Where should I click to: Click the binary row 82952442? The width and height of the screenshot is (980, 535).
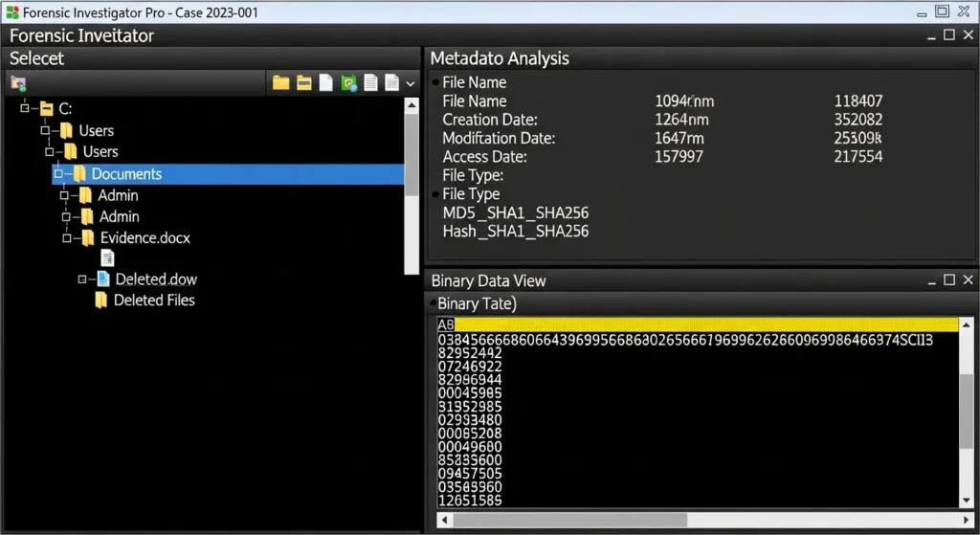pyautogui.click(x=470, y=353)
